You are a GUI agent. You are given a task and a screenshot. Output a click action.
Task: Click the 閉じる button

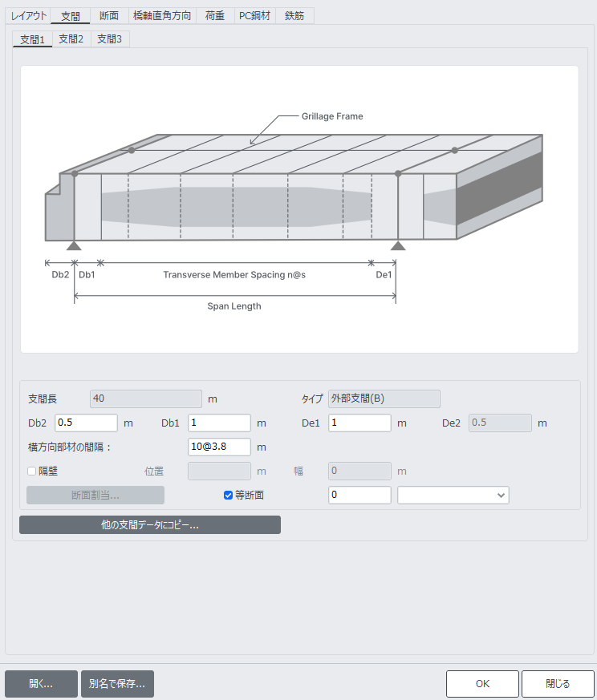pos(558,683)
